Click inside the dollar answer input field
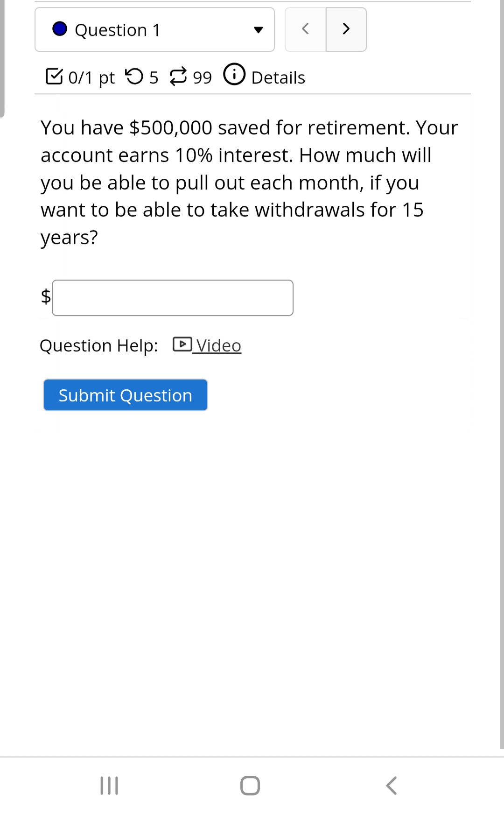Image resolution: width=504 pixels, height=815 pixels. (x=173, y=297)
